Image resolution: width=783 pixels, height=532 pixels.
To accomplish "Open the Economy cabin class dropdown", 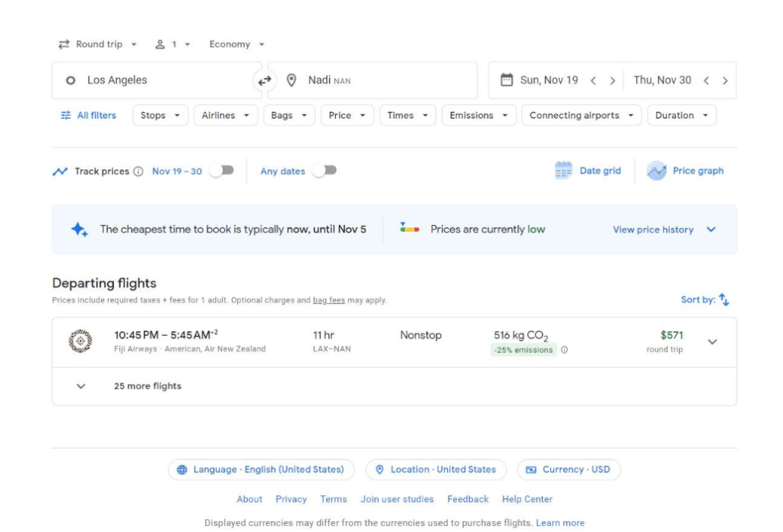I will [237, 44].
